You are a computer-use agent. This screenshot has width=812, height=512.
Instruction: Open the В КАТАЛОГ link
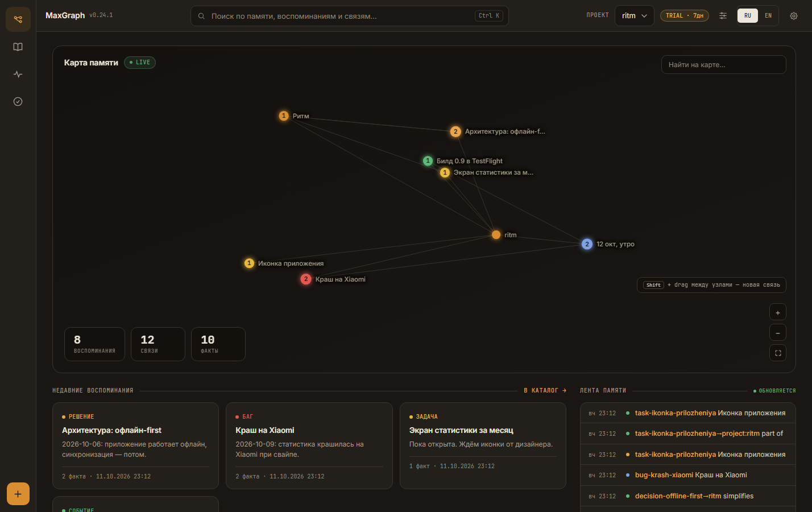click(x=545, y=391)
